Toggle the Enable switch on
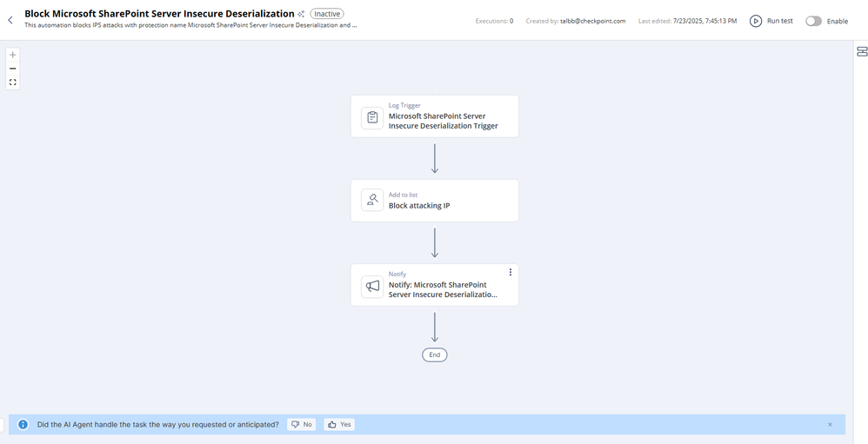 [x=812, y=21]
